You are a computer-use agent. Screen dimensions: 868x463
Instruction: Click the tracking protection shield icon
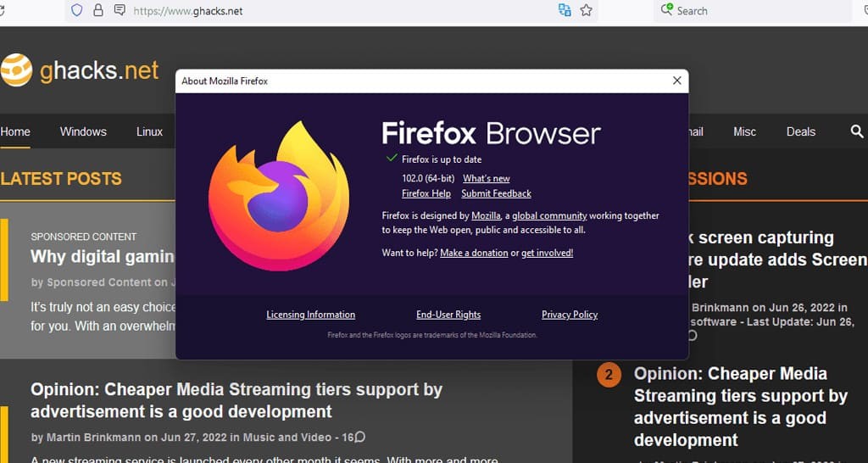pyautogui.click(x=76, y=11)
